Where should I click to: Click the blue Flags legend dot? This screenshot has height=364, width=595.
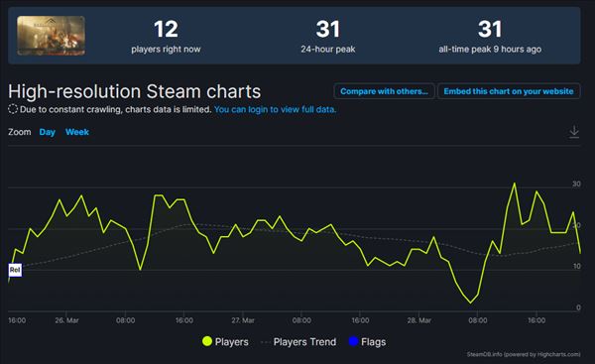[353, 341]
